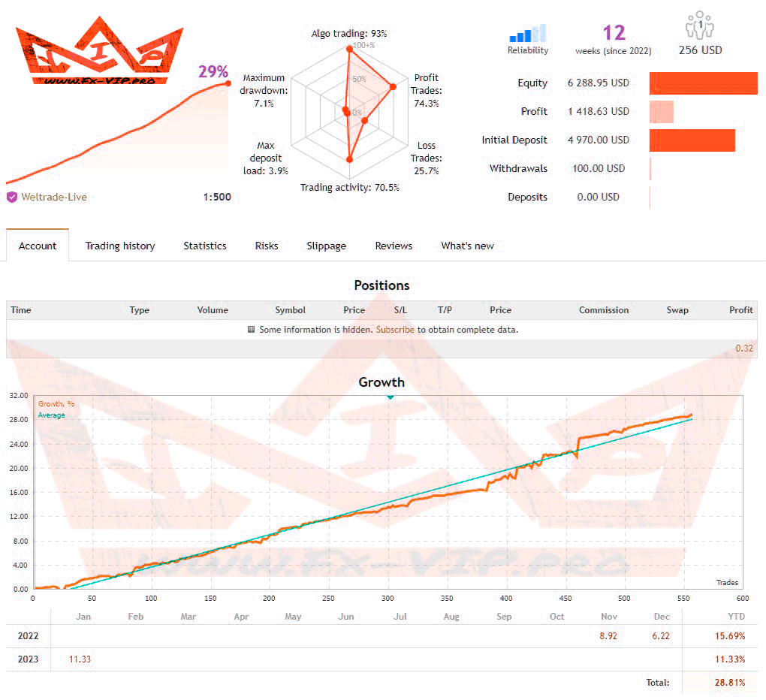Screen dimensions: 766x700
Task: Go to the Slippage tab
Action: coord(327,246)
